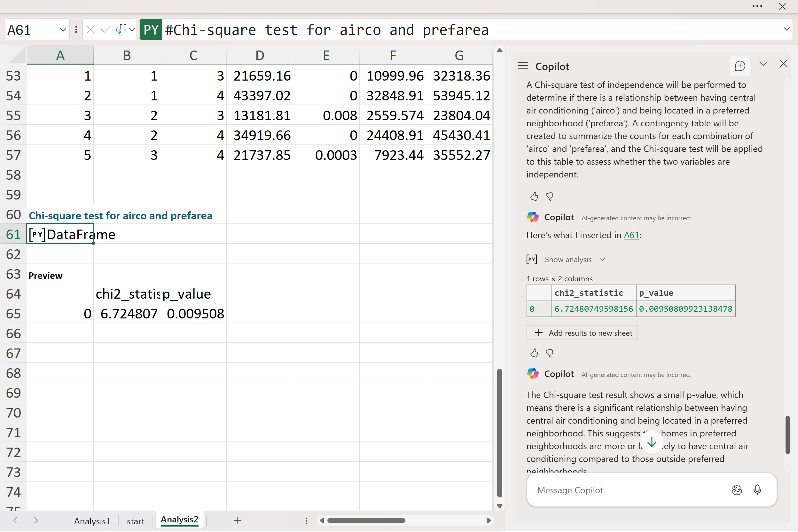Switch to the start sheet tab
Screen dimensions: 798x532
pyautogui.click(x=135, y=521)
